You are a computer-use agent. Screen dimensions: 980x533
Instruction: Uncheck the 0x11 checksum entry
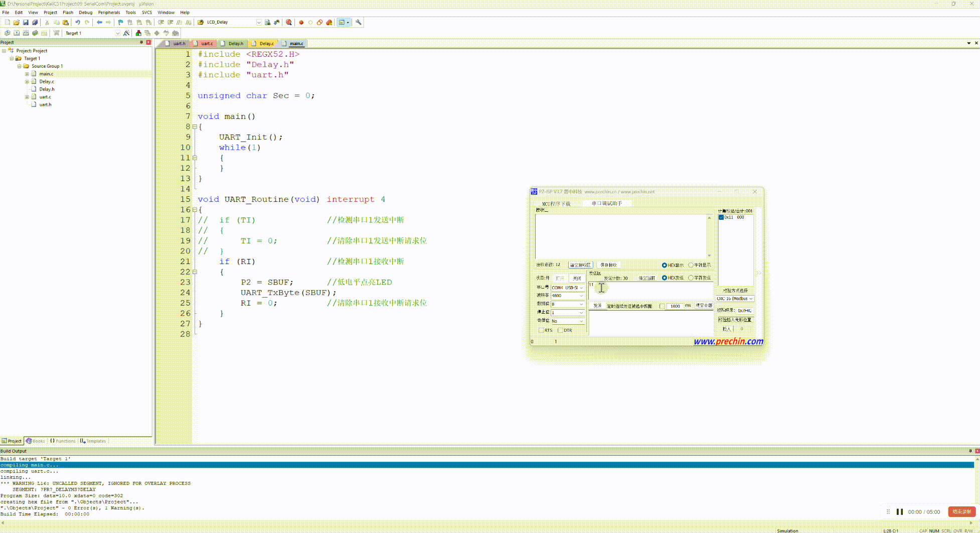coord(721,217)
